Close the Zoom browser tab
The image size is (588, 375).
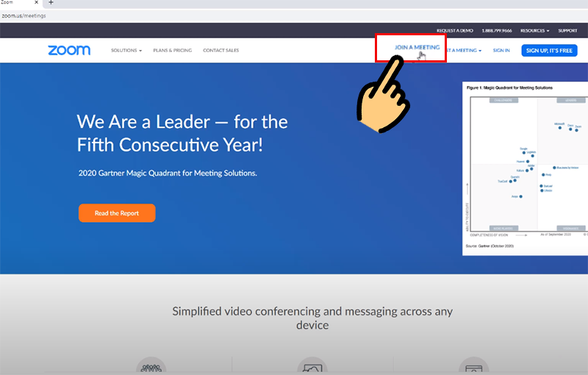point(37,3)
